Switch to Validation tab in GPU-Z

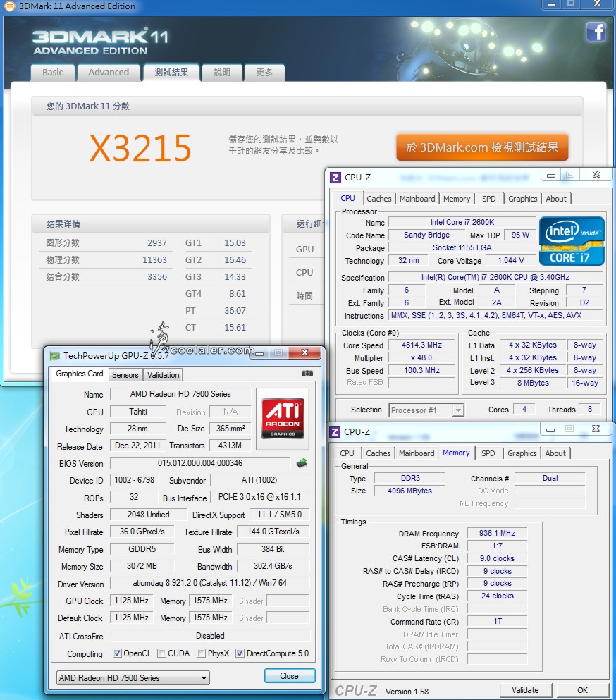pyautogui.click(x=163, y=375)
